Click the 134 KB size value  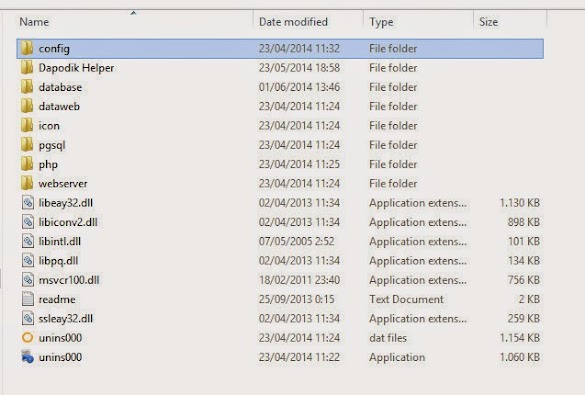coord(524,261)
